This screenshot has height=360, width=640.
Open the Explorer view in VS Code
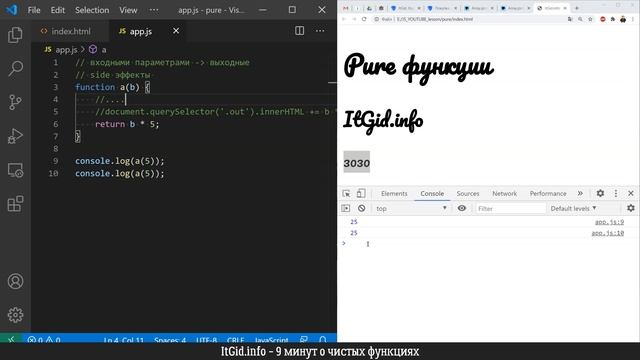[15, 35]
